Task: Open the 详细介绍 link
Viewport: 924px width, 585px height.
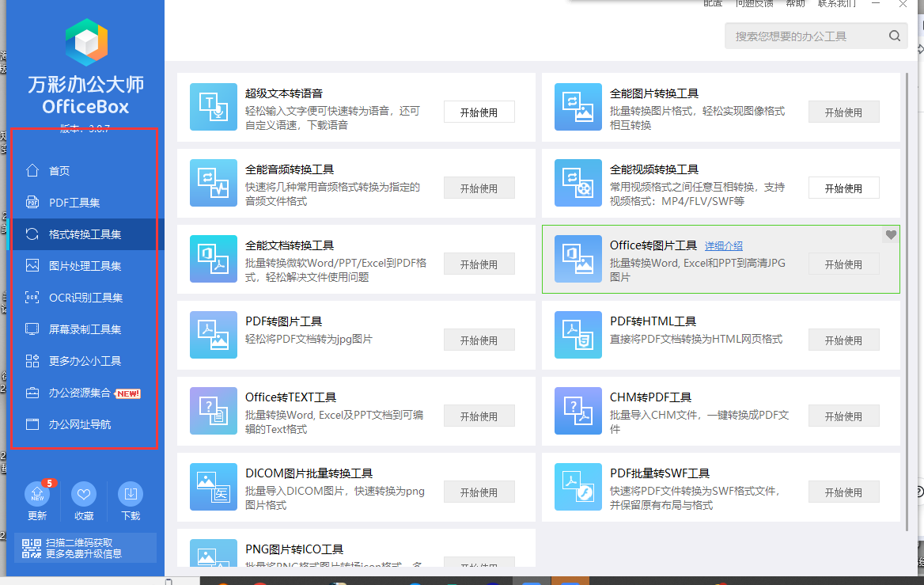Action: click(724, 246)
